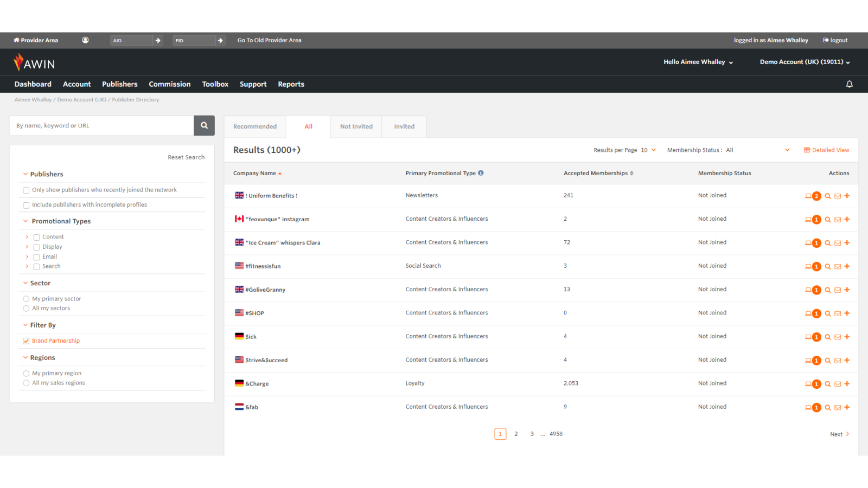Sort by the Company Name column header

click(x=257, y=173)
